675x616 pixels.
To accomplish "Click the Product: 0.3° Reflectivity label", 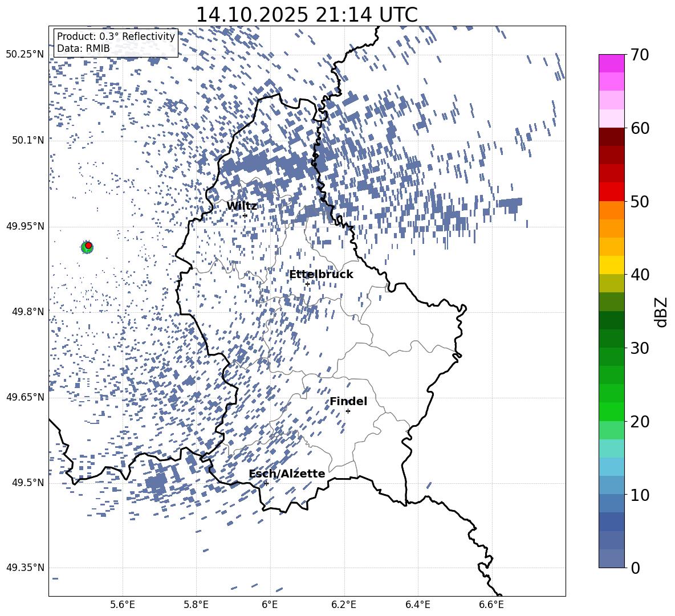I will 116,36.
